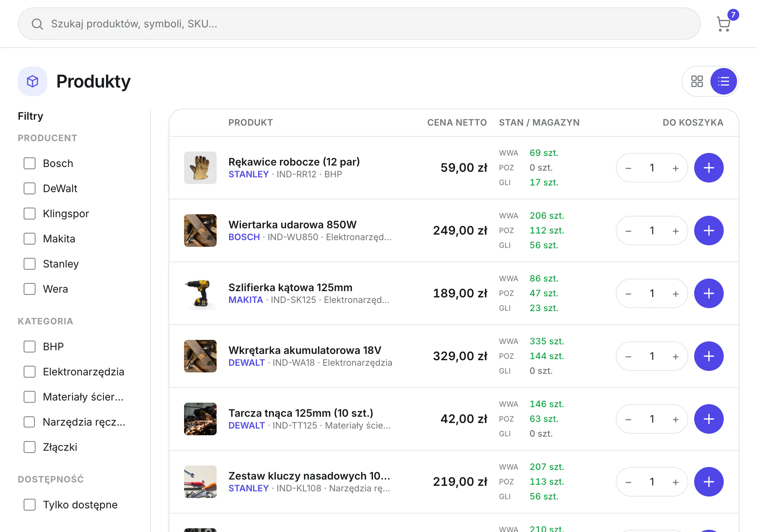Image resolution: width=757 pixels, height=532 pixels.
Task: Add Rękawice robocze to cart
Action: 709,168
